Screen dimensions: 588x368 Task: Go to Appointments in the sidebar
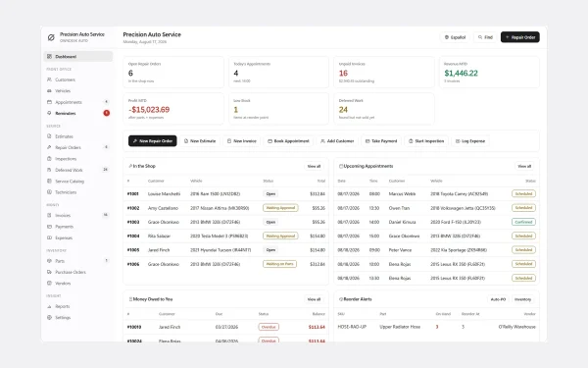78,102
